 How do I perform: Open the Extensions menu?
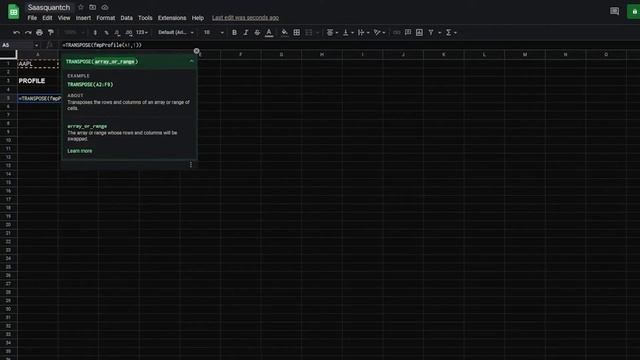click(172, 18)
